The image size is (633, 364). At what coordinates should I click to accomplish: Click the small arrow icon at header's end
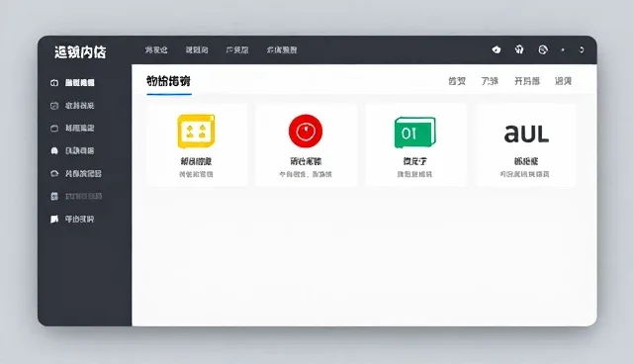(582, 49)
